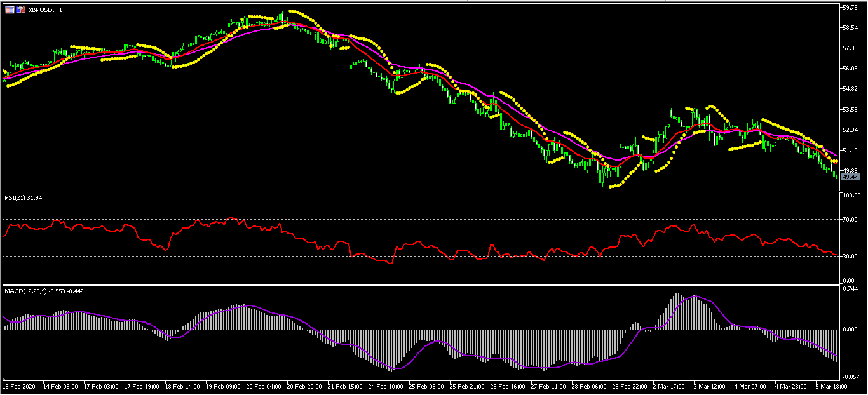868x395 pixels.
Task: Click the 18 Feb 14:00 time label
Action: point(182,386)
